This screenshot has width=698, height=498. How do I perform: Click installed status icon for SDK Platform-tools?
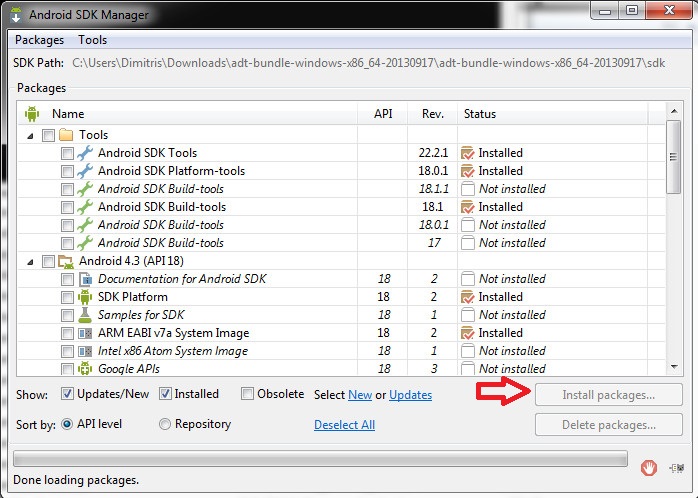click(467, 171)
